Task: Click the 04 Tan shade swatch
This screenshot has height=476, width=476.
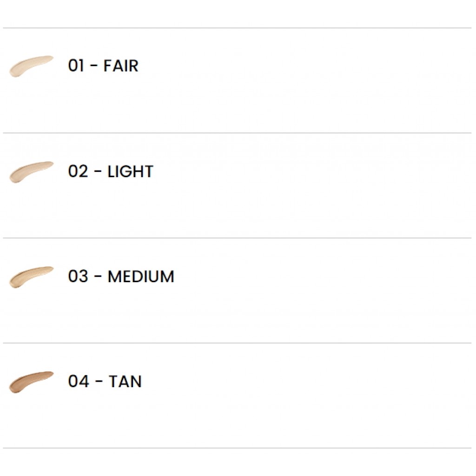Action: click(x=31, y=382)
